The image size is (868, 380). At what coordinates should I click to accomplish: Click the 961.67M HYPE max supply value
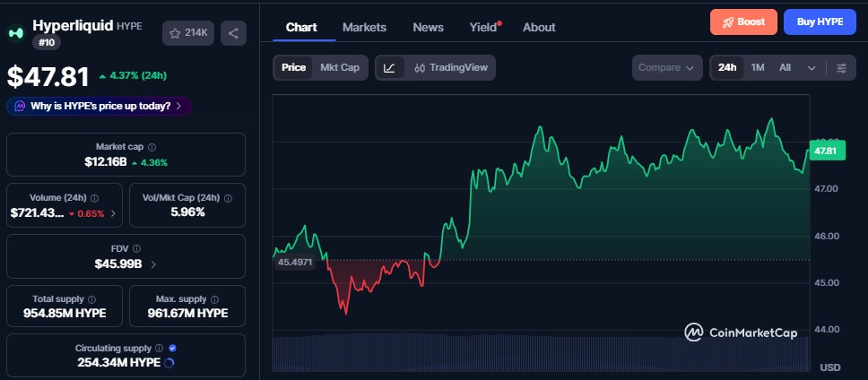tap(187, 314)
